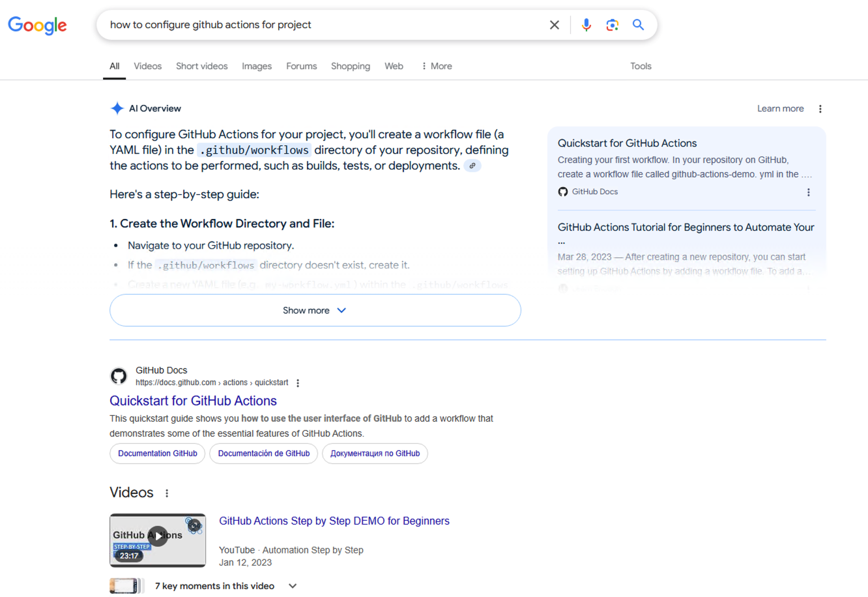The width and height of the screenshot is (868, 597).
Task: Click 'Navigate to your GitHub repository' bullet
Action: 210,246
